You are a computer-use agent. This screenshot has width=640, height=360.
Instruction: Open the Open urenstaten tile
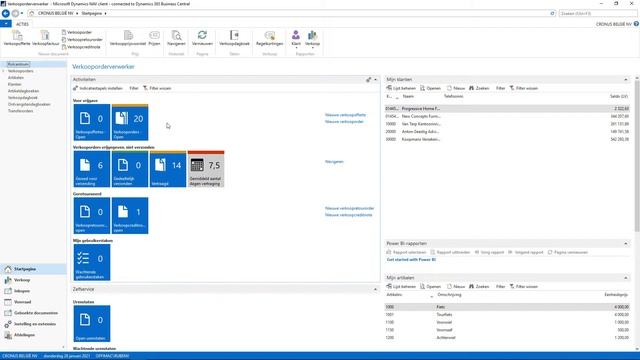tap(92, 324)
